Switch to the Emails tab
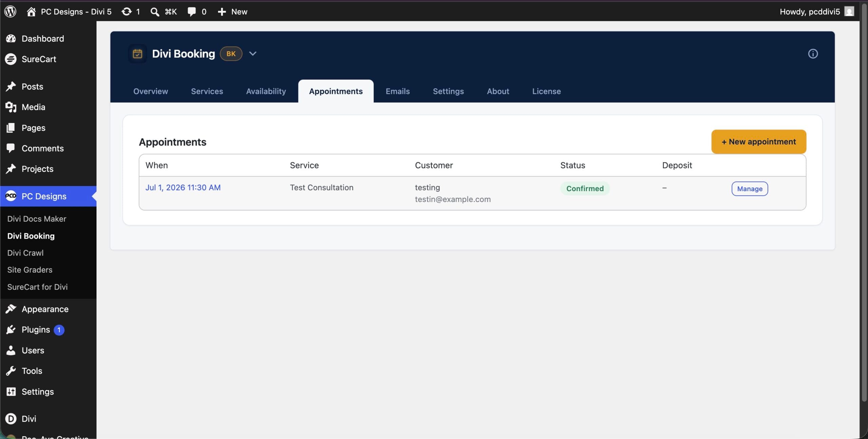Viewport: 868px width, 439px height. pos(397,91)
